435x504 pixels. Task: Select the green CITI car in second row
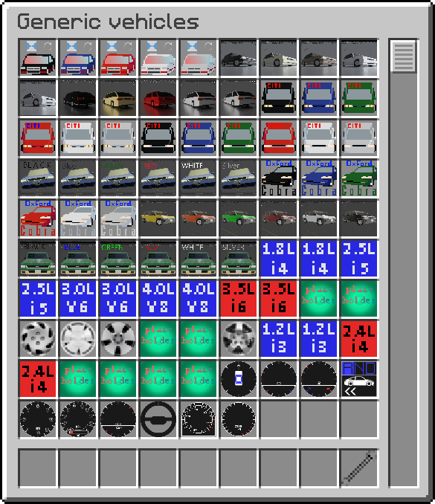tap(359, 97)
